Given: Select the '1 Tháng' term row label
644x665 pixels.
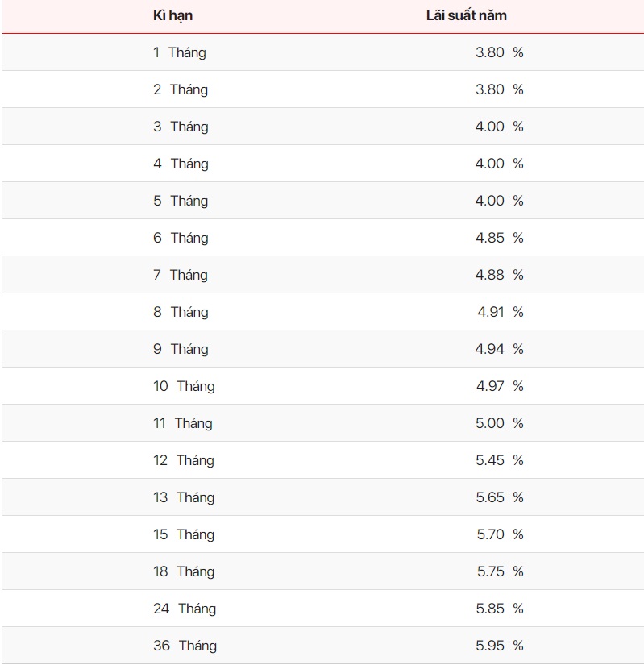Looking at the screenshot, I should 179,52.
